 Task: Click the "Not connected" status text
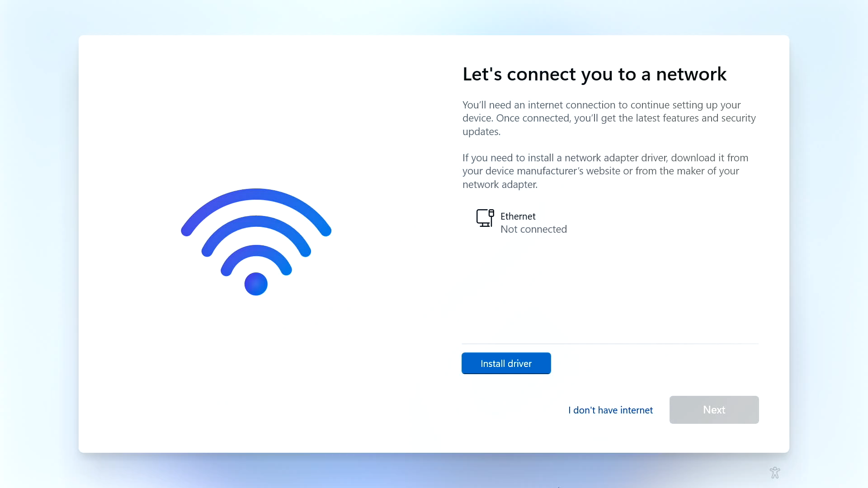coord(533,229)
